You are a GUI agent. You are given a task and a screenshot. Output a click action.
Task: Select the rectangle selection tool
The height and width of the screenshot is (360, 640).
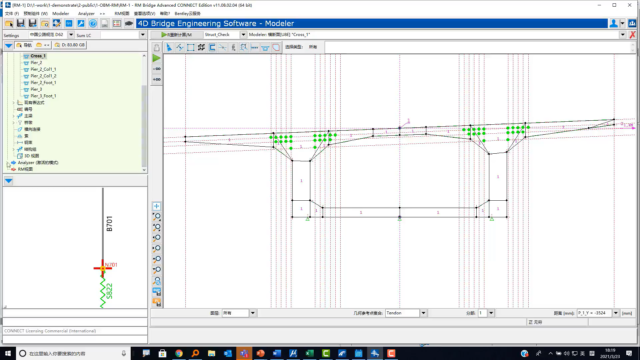(x=191, y=48)
